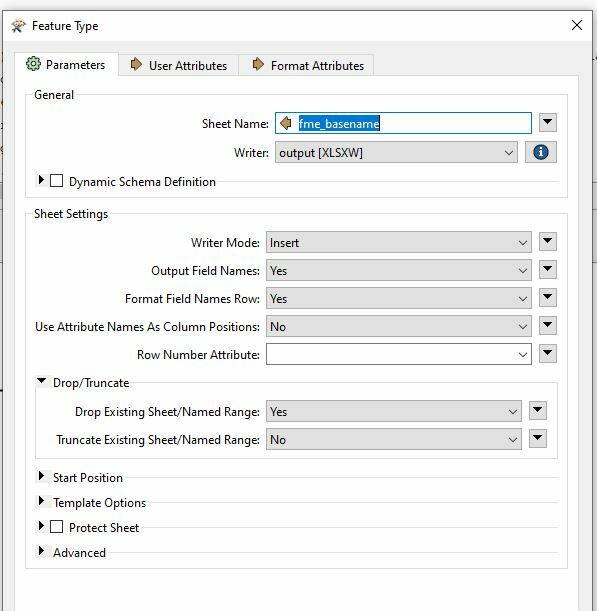The width and height of the screenshot is (597, 611).
Task: Expand the Dynamic Schema Definition triangle
Action: coord(41,180)
